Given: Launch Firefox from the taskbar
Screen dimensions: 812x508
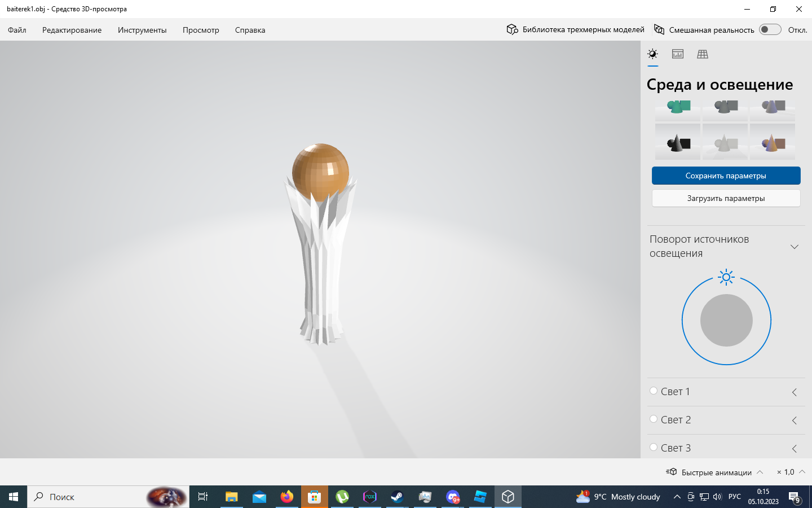Looking at the screenshot, I should click(x=286, y=497).
